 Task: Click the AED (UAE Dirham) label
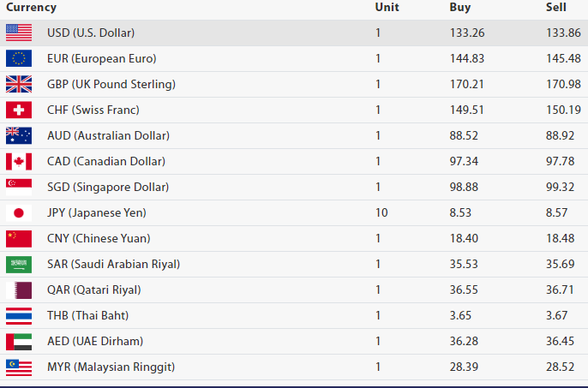pos(95,341)
